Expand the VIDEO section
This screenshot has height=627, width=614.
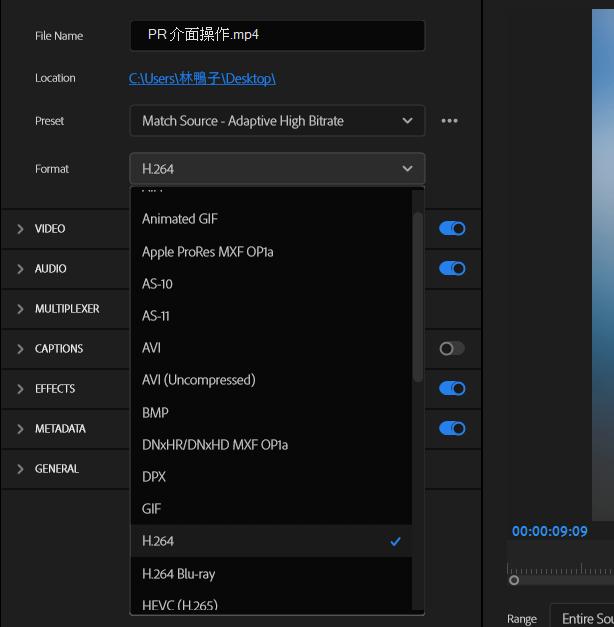(20, 229)
